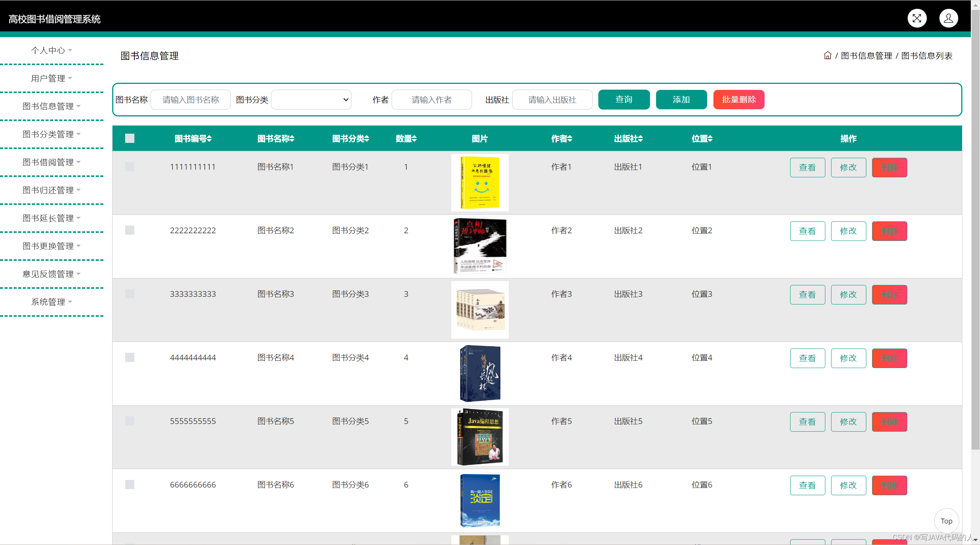Delete the 图书名称1 row
Image resolution: width=980 pixels, height=545 pixels.
pyautogui.click(x=889, y=167)
